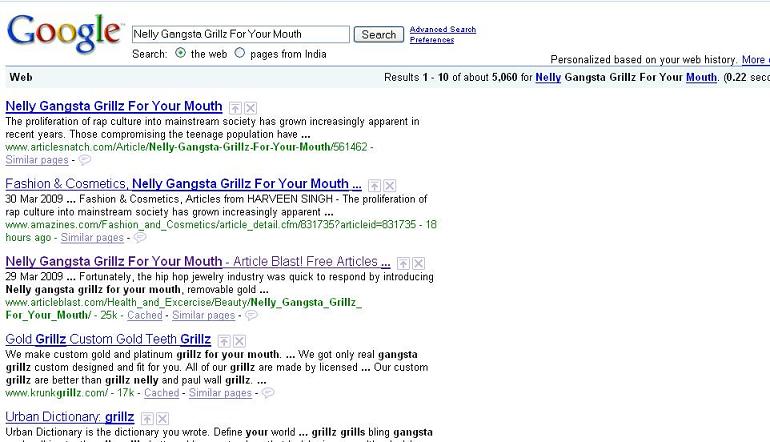Promote the Article Blast result
Screen dimensions: 770x442
[x=403, y=263]
